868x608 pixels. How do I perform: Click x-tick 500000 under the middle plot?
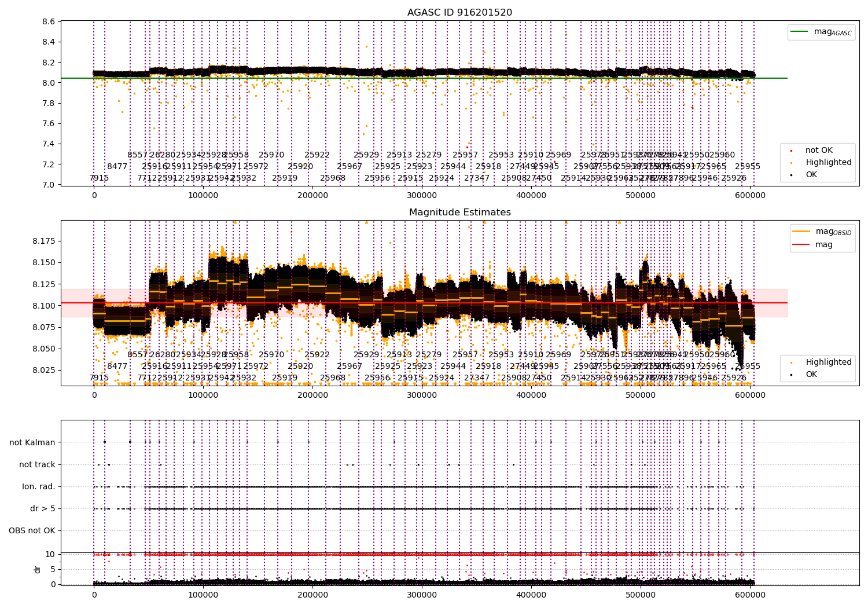[641, 395]
